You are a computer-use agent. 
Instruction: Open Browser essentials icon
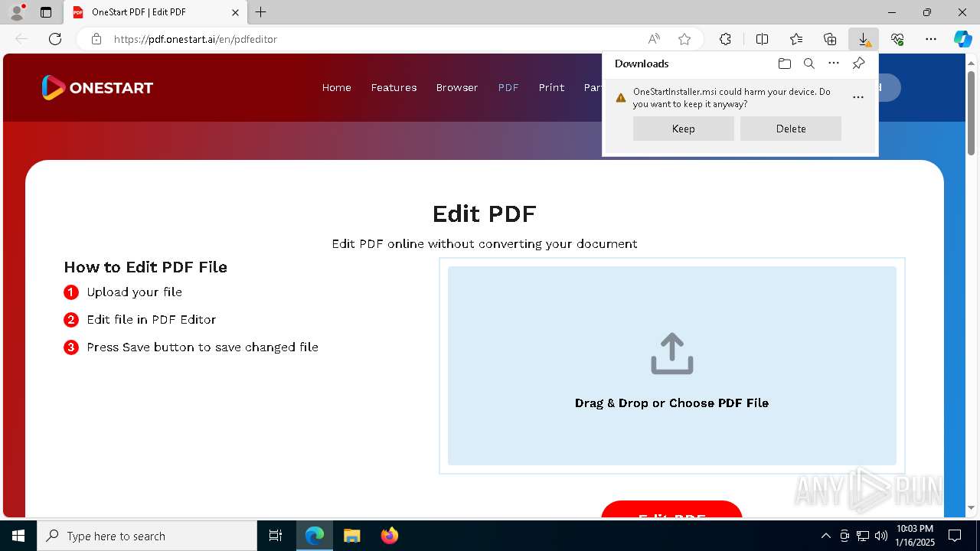897,39
